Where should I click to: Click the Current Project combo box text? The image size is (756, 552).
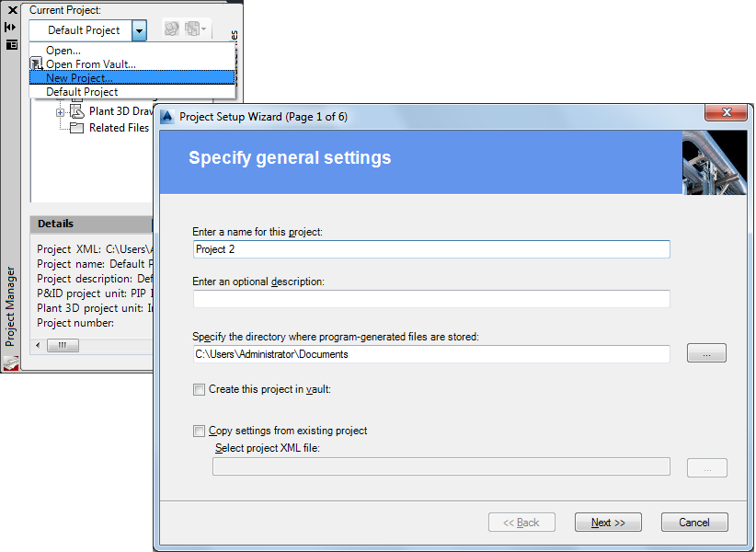[x=84, y=30]
